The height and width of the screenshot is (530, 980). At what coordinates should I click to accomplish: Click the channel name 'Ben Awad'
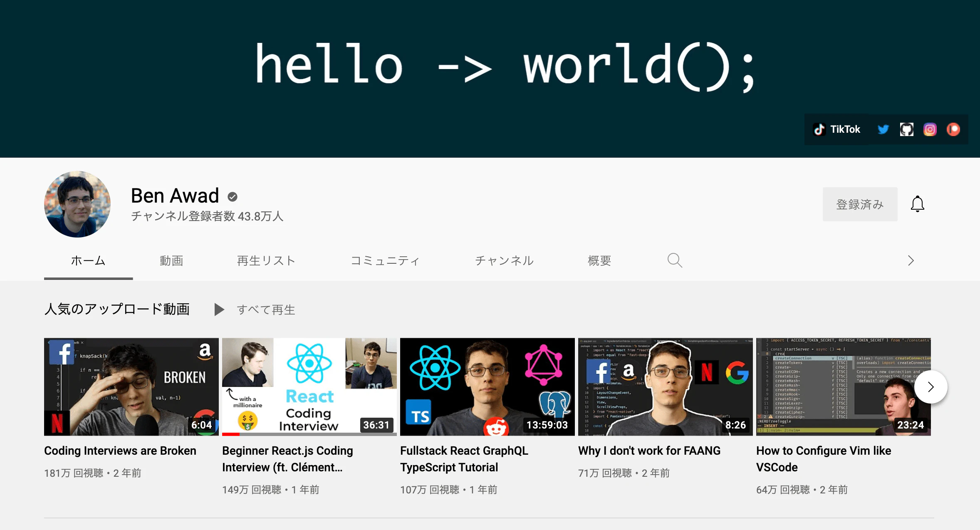175,196
